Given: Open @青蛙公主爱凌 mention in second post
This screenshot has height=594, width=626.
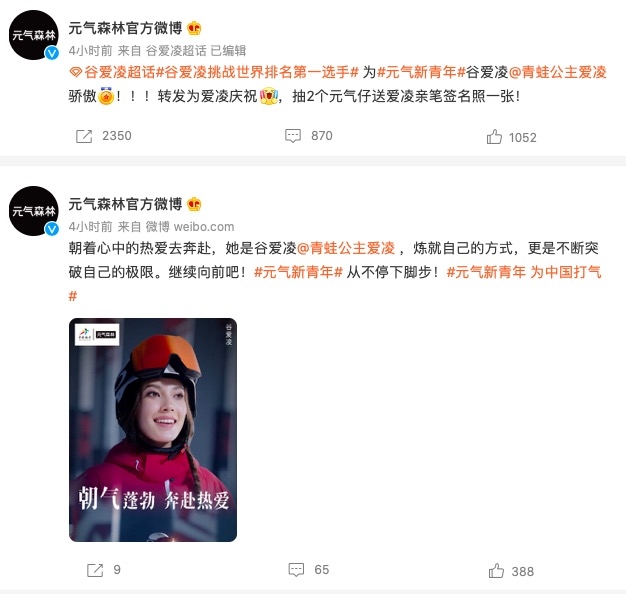Looking at the screenshot, I should click(x=346, y=248).
